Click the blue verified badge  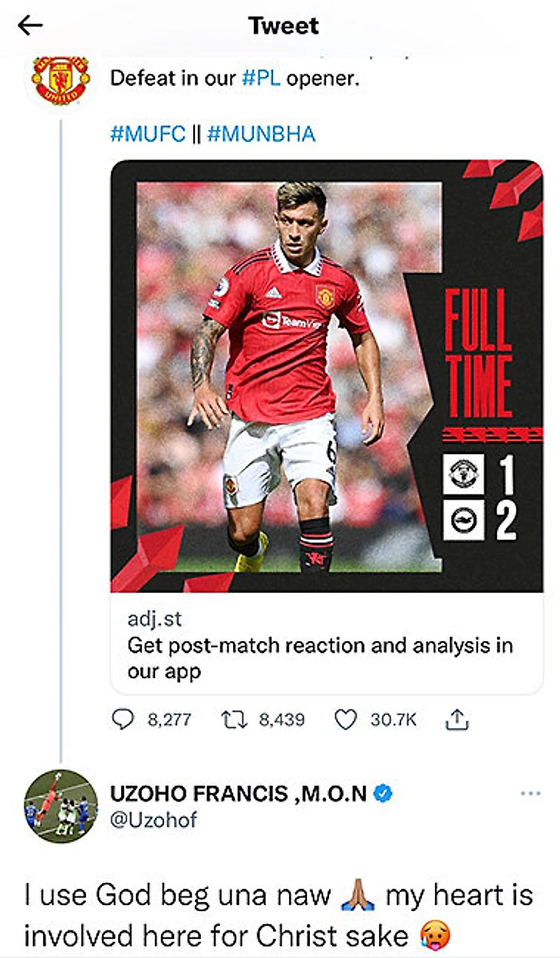click(382, 794)
